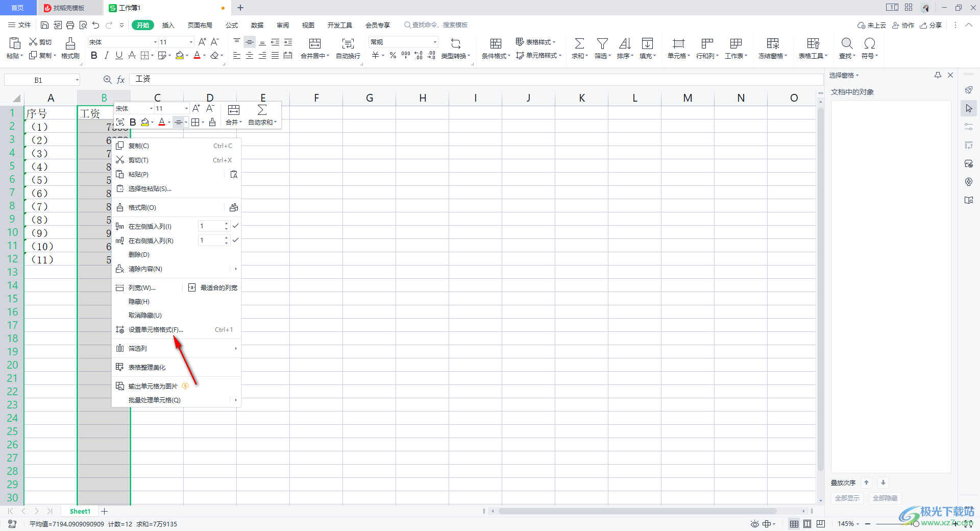Image resolution: width=980 pixels, height=531 pixels.
Task: Click the add new sheet plus button
Action: tap(105, 511)
